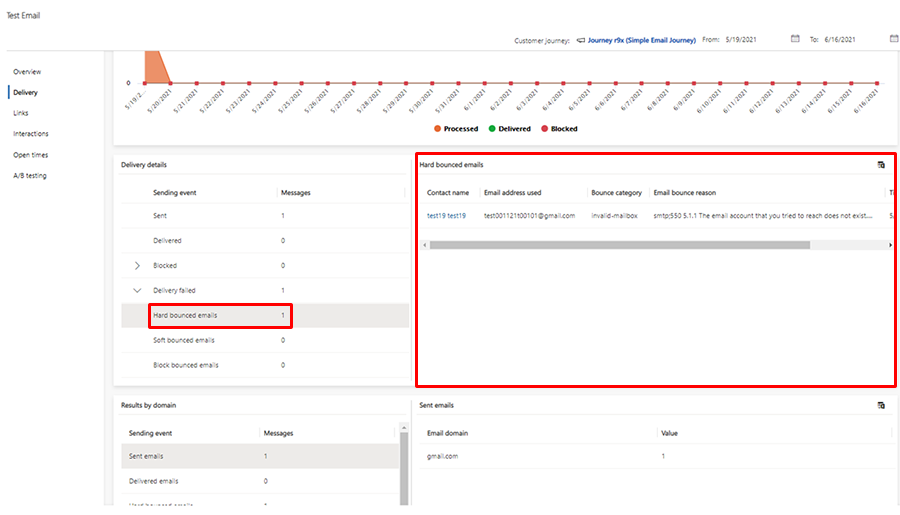The width and height of the screenshot is (900, 515).
Task: Click export icon in Hard bounced emails panel
Action: tap(881, 165)
